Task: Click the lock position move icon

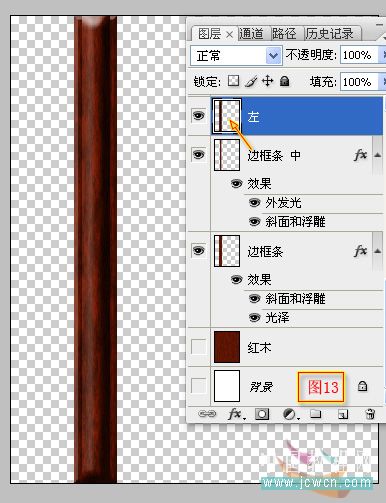Action: [x=267, y=81]
